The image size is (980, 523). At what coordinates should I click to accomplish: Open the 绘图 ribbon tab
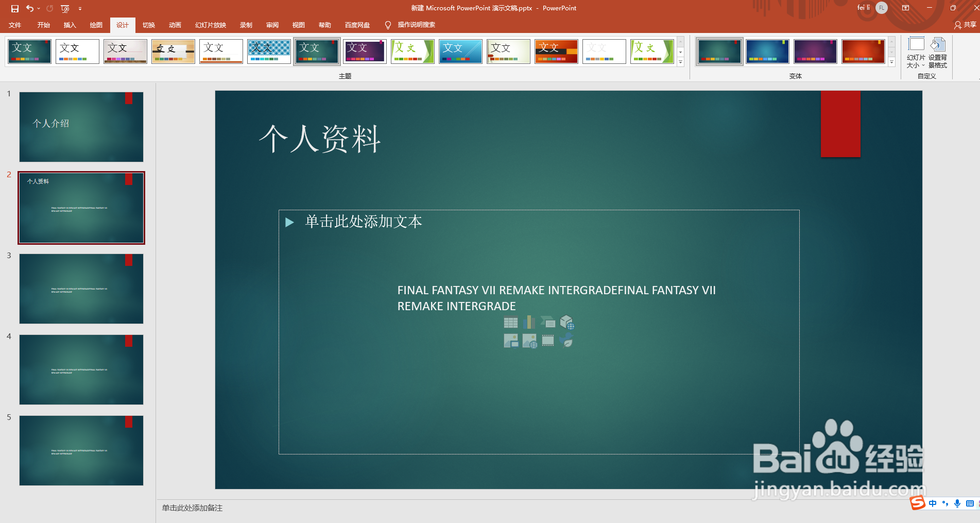tap(96, 25)
